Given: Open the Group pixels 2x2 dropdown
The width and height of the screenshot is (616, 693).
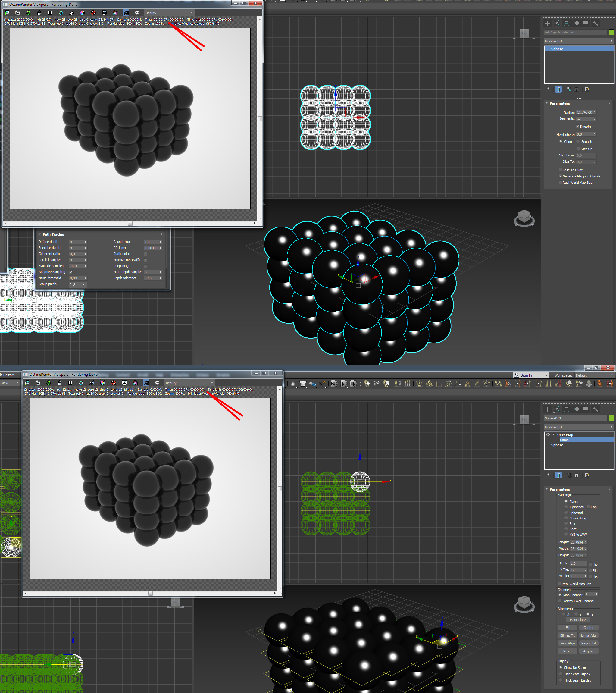Looking at the screenshot, I should click(78, 284).
